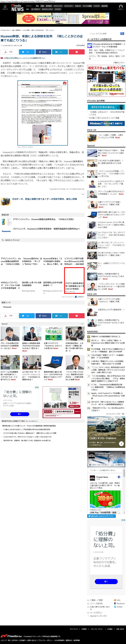Select the くらテク navigation tab

click(x=97, y=6)
